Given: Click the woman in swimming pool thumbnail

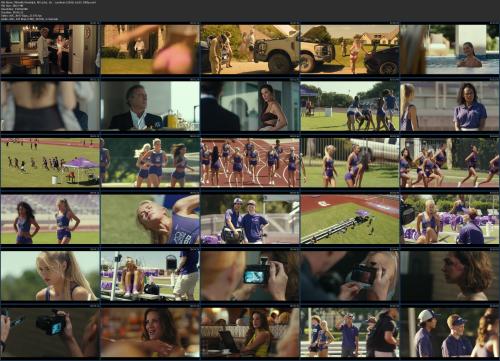Looking at the screenshot, I should point(449,49).
